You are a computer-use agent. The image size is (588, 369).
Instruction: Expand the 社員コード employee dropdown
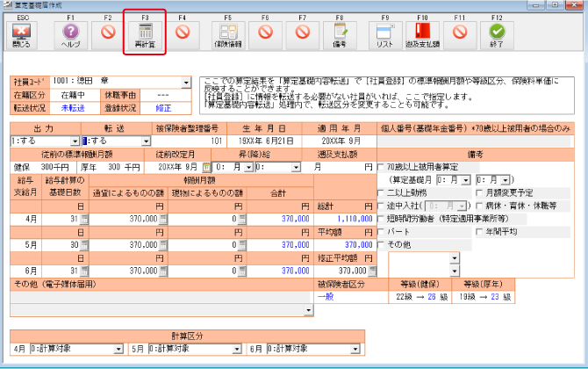point(186,82)
